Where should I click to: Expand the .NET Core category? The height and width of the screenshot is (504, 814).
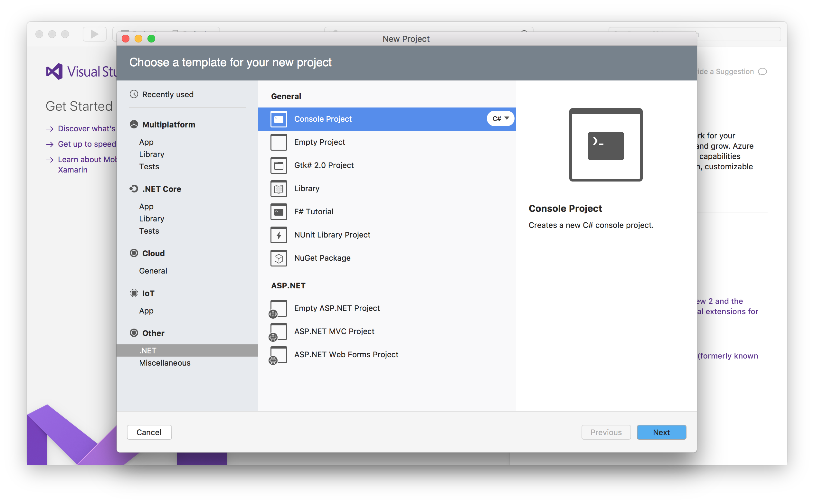(x=162, y=189)
